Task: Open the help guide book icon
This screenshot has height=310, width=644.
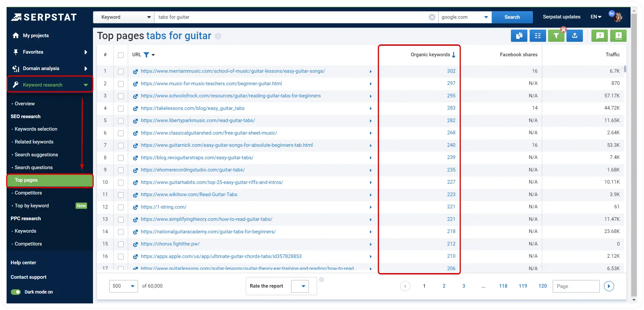Action: pyautogui.click(x=618, y=36)
